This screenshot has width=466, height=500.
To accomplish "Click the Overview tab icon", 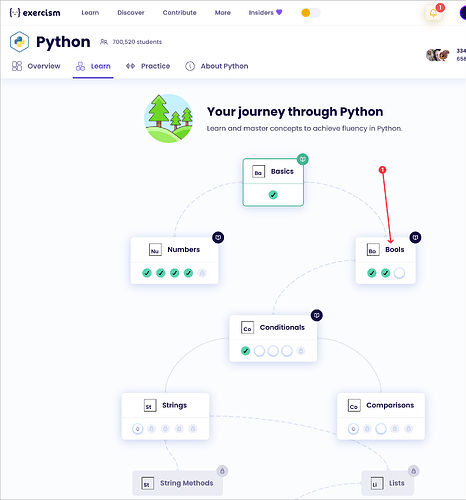I will (x=17, y=66).
